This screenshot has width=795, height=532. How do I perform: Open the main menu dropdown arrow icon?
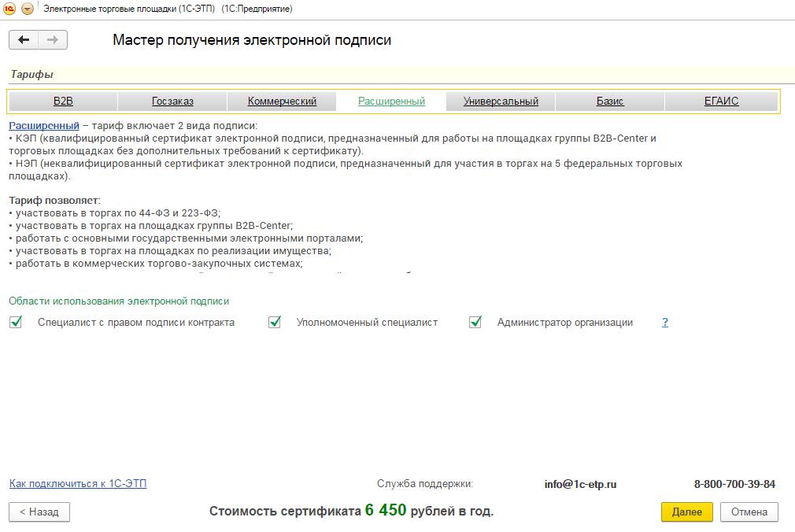coord(28,9)
